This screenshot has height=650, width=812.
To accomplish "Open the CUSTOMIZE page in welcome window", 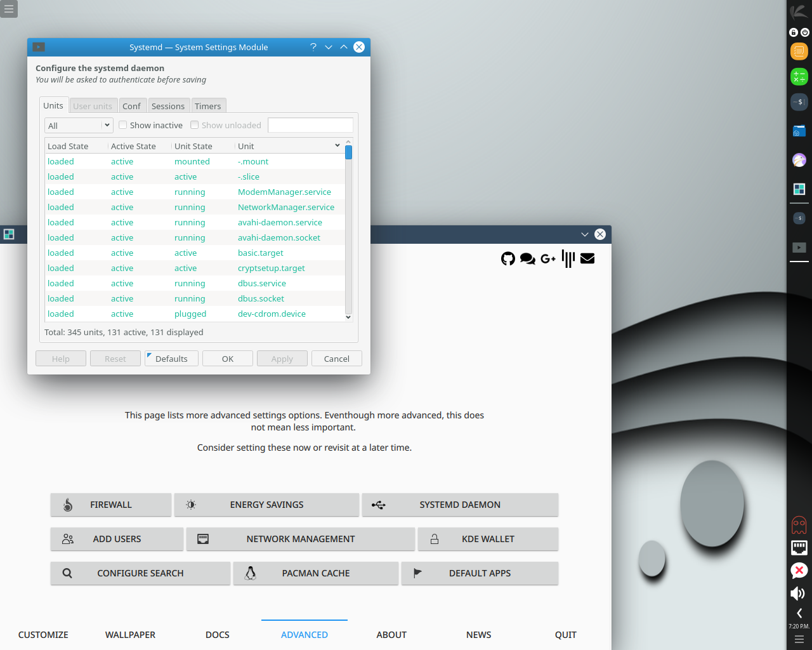I will pos(43,635).
